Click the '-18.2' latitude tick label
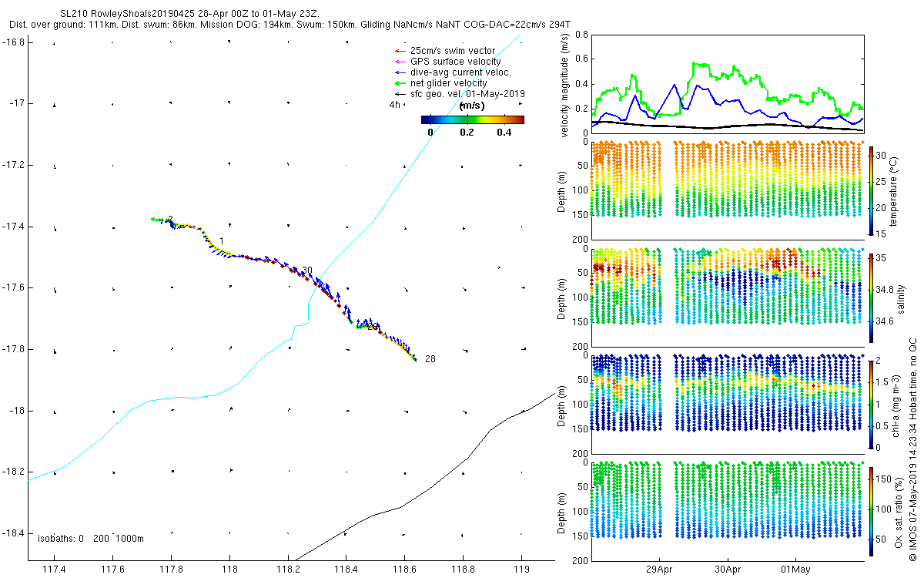 (15, 472)
